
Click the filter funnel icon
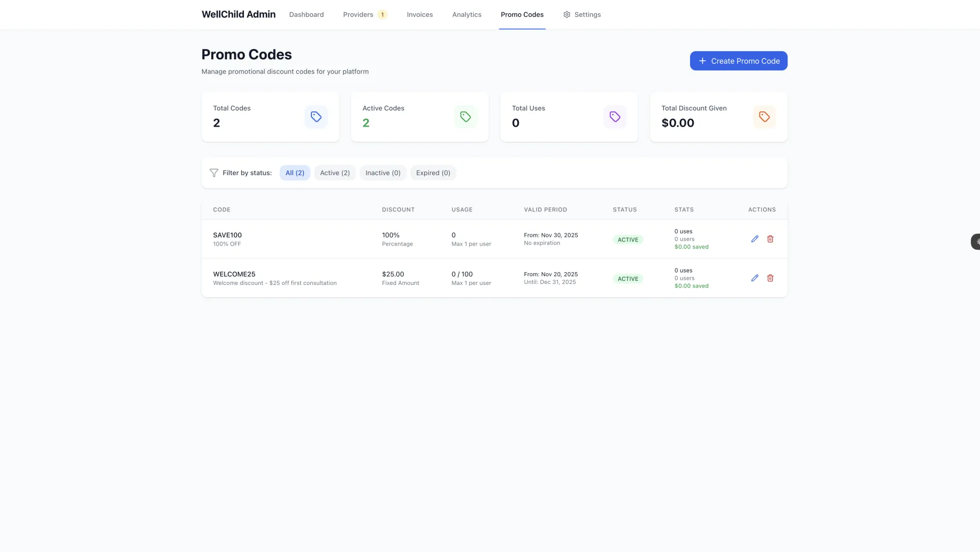(x=214, y=173)
